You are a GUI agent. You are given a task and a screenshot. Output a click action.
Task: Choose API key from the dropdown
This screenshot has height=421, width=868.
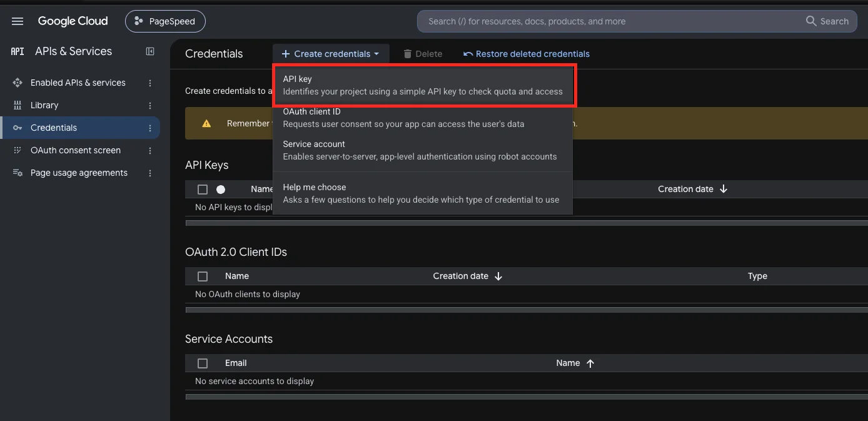[x=424, y=85]
